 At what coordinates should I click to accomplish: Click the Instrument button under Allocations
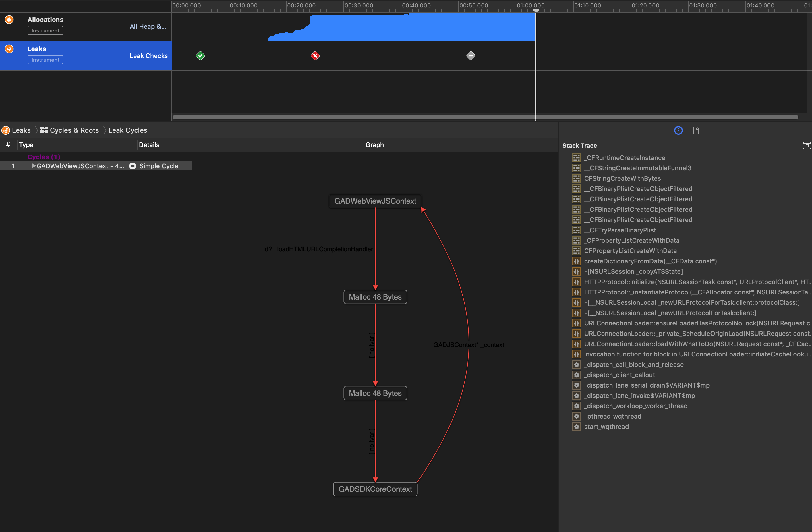[x=45, y=30]
